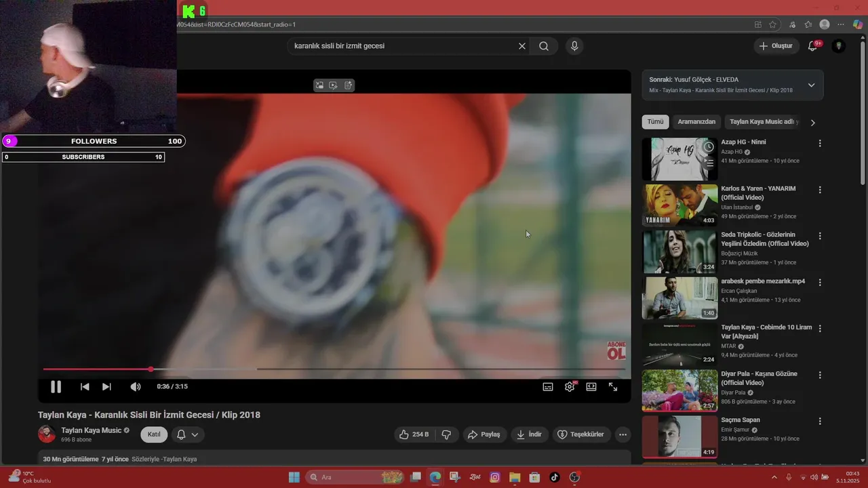Open Taylan Kaya Music channel avatar
868x488 pixels.
47,434
